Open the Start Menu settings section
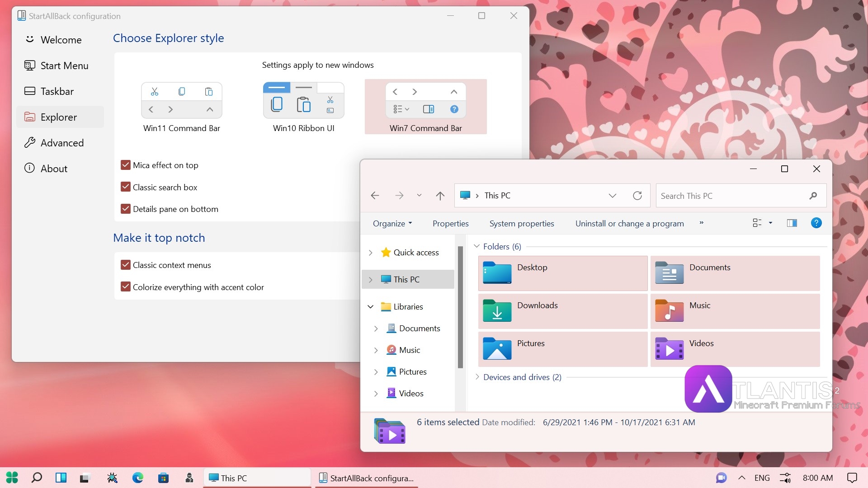 (x=60, y=66)
